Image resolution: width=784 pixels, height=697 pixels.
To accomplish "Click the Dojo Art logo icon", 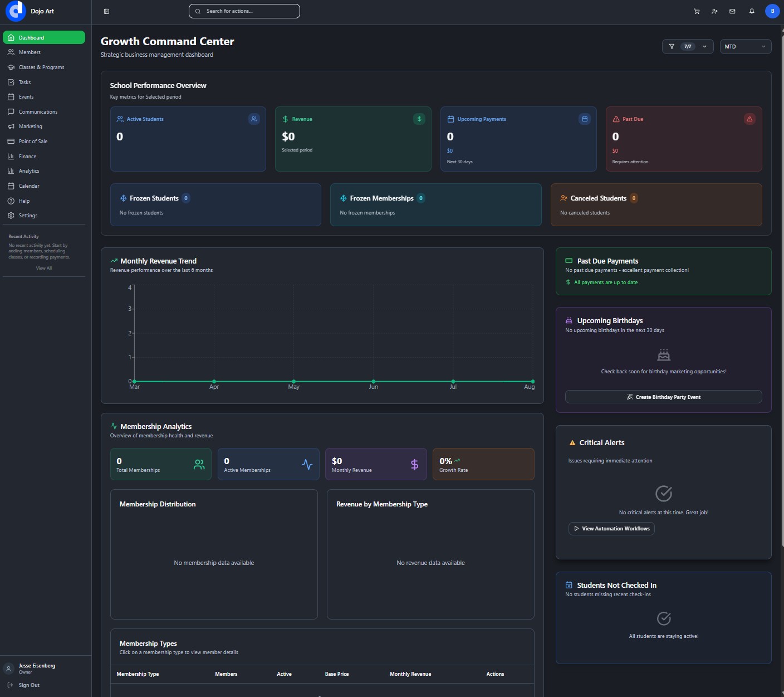I will [x=16, y=11].
